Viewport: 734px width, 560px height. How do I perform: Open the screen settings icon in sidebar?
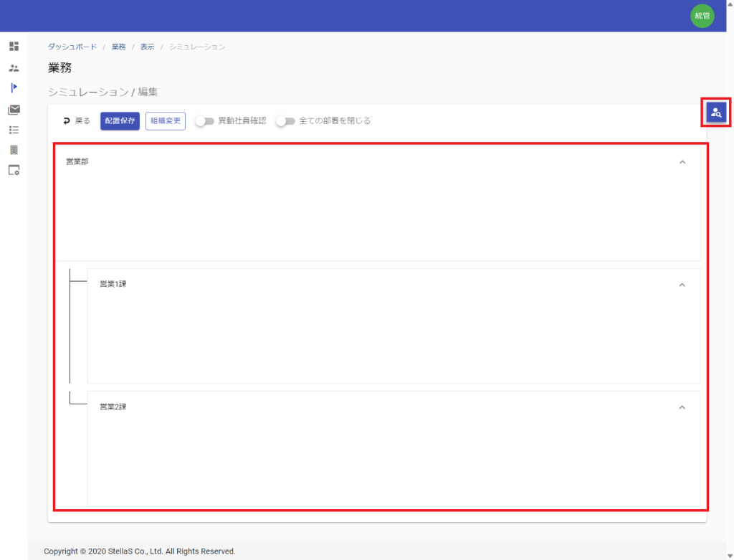coord(14,171)
